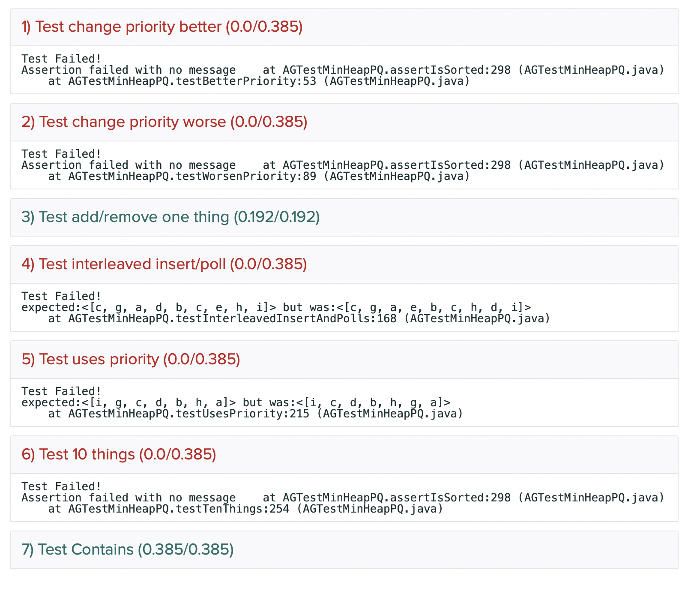Screen dimensions: 700x600
Task: Expand "Test add/remove one thing" result
Action: 171,217
